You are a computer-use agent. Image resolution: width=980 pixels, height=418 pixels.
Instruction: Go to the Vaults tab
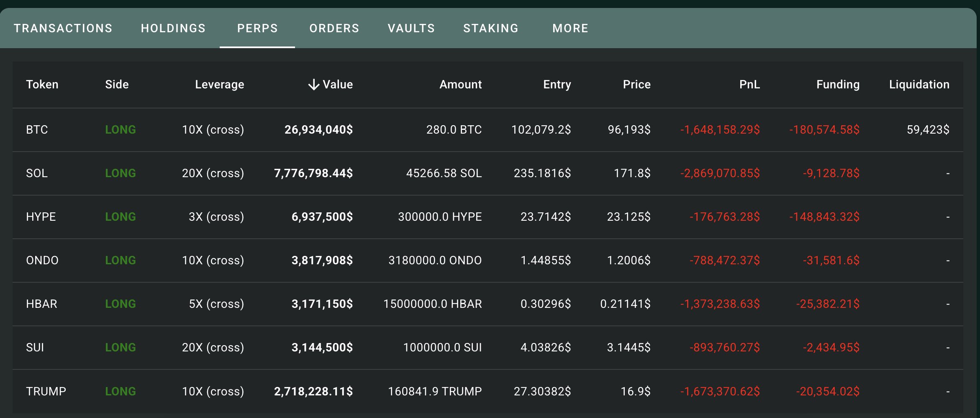[x=411, y=28]
